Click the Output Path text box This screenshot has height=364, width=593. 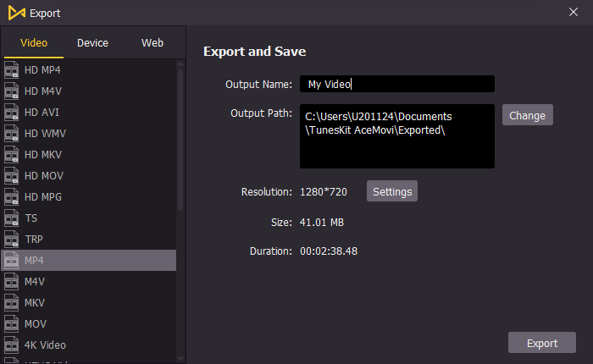click(396, 136)
